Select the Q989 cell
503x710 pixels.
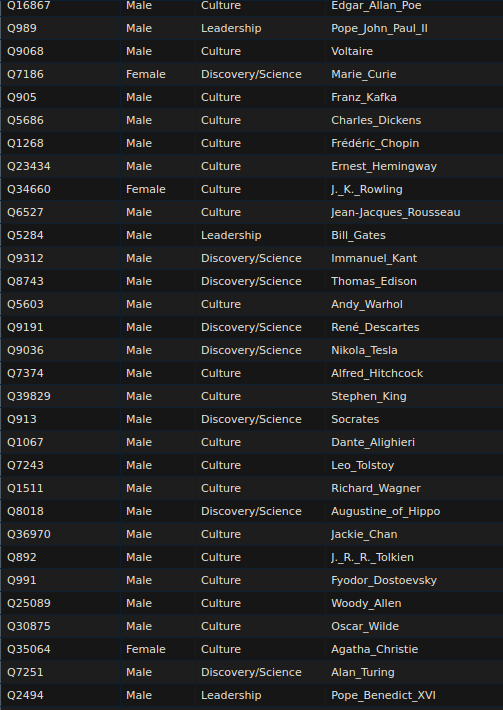61,28
